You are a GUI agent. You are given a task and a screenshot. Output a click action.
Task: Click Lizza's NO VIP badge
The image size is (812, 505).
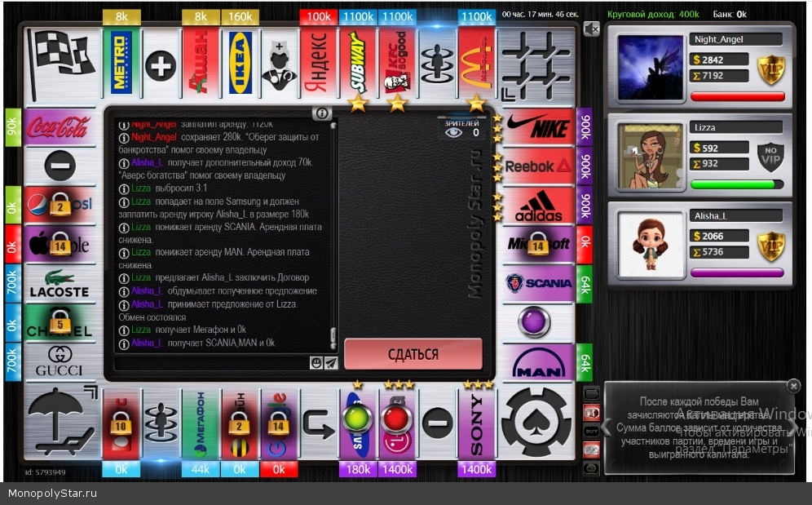770,157
